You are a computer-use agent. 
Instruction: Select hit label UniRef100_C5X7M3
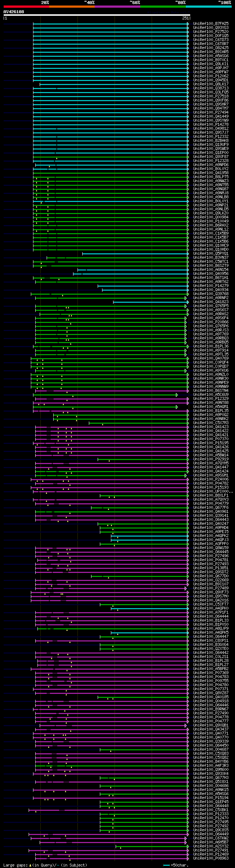click(x=211, y=423)
